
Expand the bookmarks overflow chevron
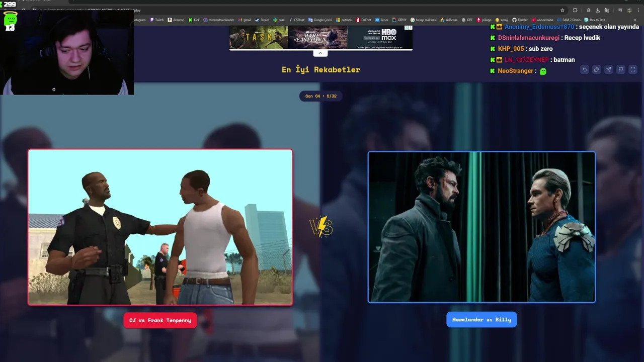(635, 20)
